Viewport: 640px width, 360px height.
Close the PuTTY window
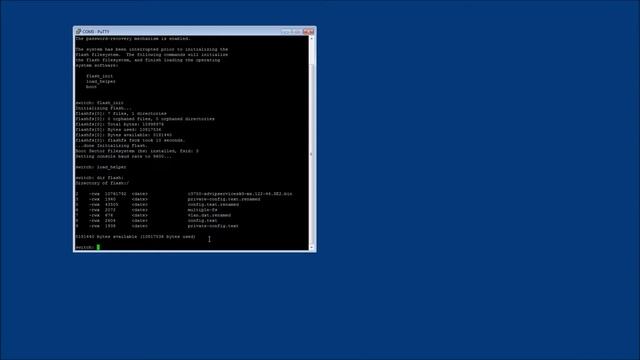tap(309, 31)
